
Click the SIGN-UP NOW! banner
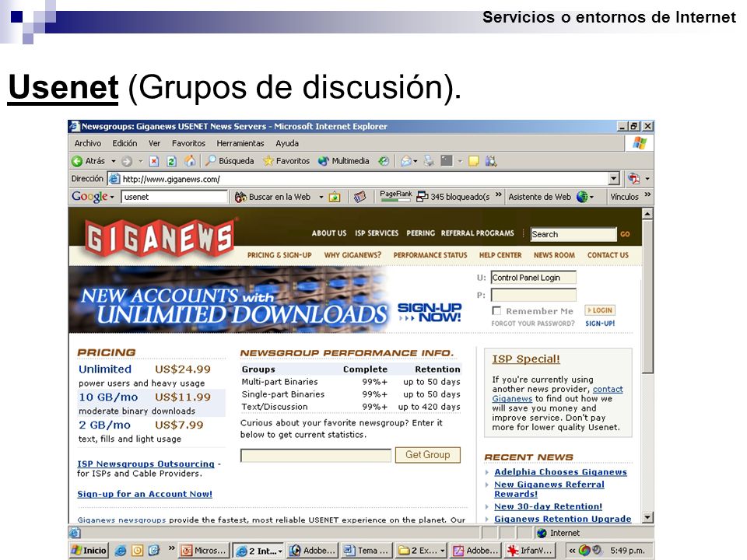pyautogui.click(x=430, y=313)
